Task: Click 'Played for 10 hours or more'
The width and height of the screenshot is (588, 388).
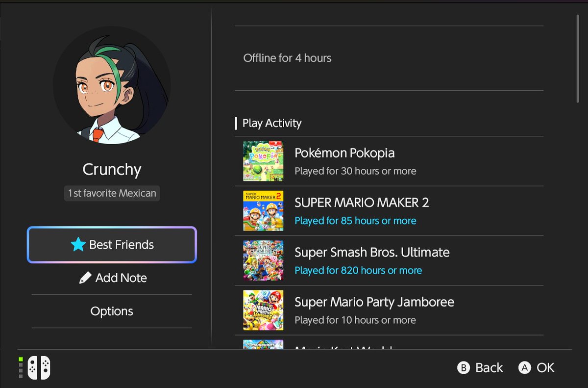Action: (355, 320)
